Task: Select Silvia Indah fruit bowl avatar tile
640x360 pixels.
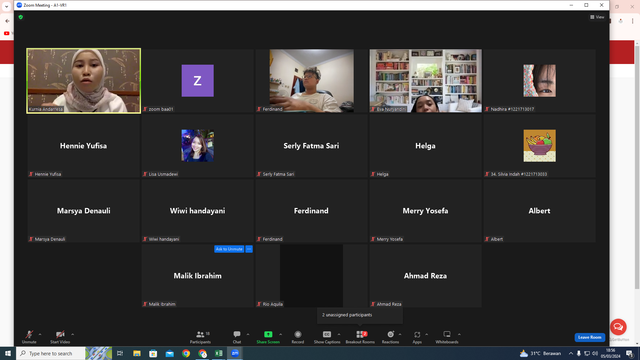Action: pyautogui.click(x=539, y=146)
